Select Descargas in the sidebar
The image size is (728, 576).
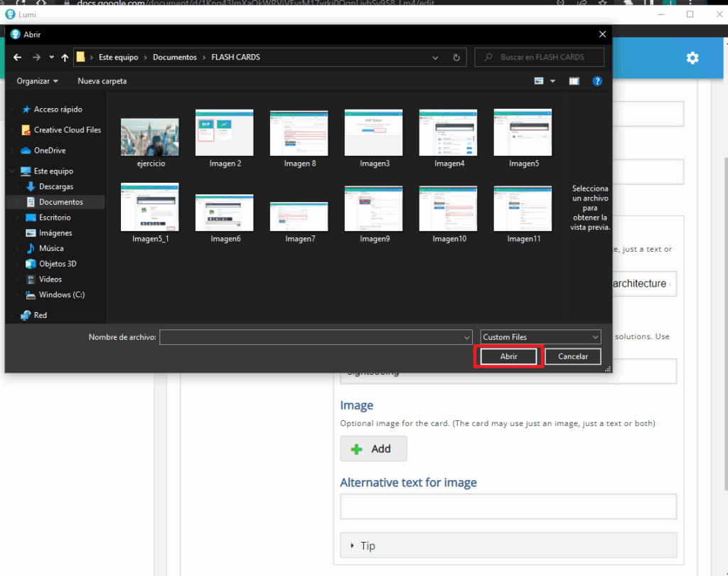(x=55, y=186)
